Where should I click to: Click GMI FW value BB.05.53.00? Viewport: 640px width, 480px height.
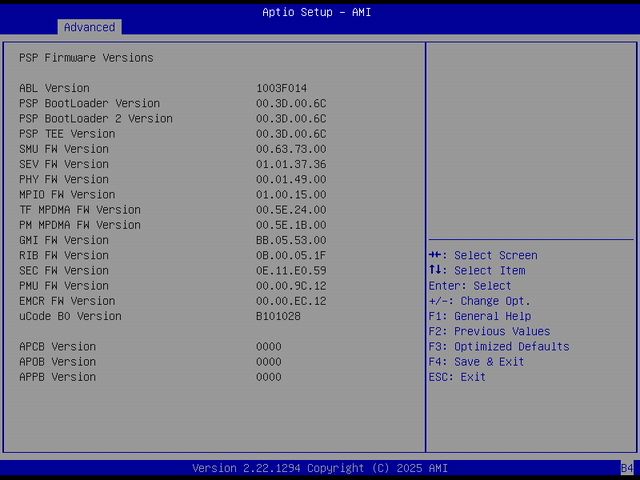click(291, 240)
